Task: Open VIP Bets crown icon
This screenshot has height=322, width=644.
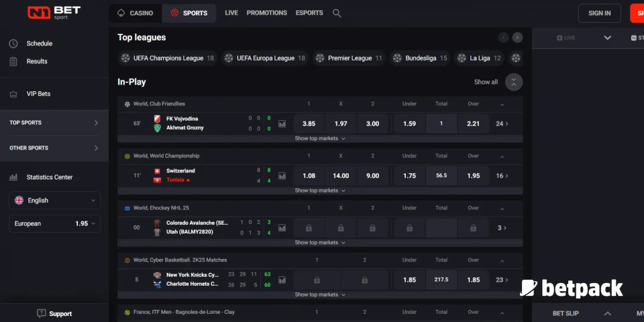Action: click(13, 94)
